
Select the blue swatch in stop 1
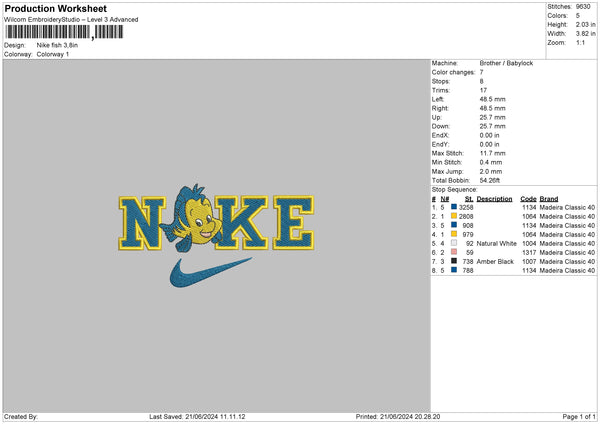(454, 207)
